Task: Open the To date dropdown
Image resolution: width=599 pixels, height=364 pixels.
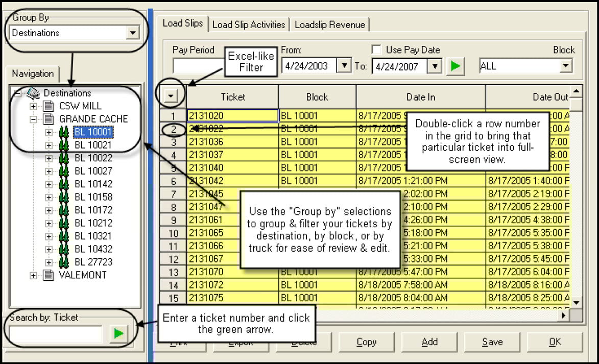Action: (435, 66)
